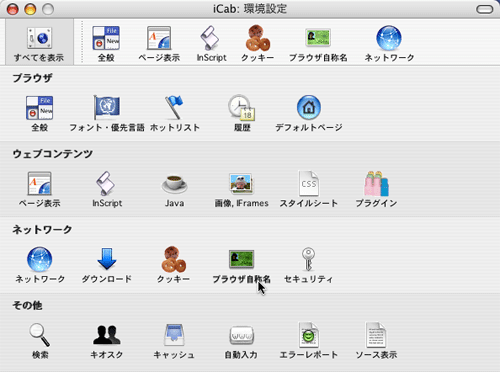Open ネットワーク globe in ネットワーク section
500x372 pixels.
coord(39,259)
